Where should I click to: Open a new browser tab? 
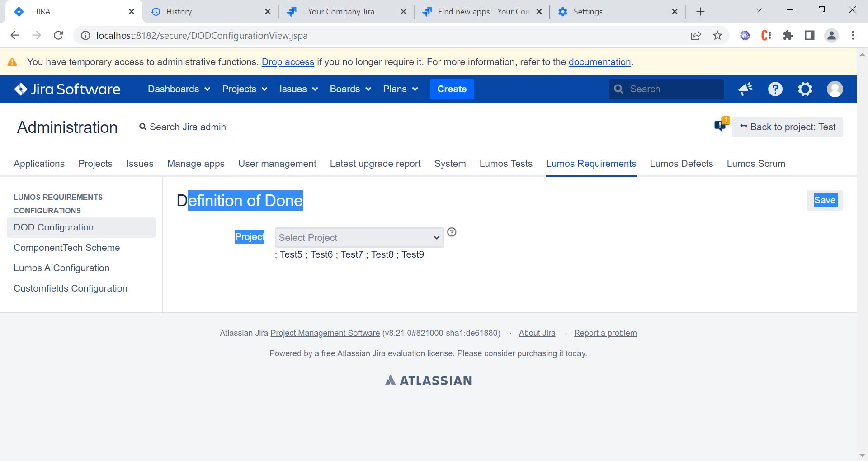[x=700, y=12]
